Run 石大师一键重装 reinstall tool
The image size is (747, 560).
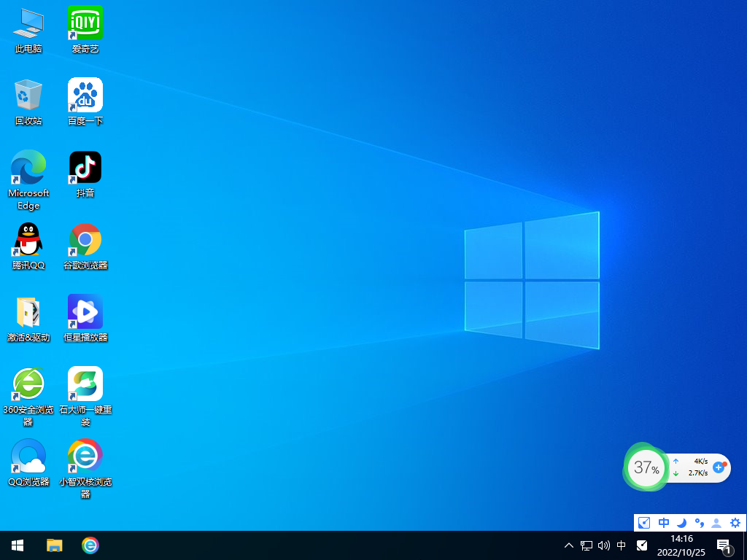pos(85,382)
